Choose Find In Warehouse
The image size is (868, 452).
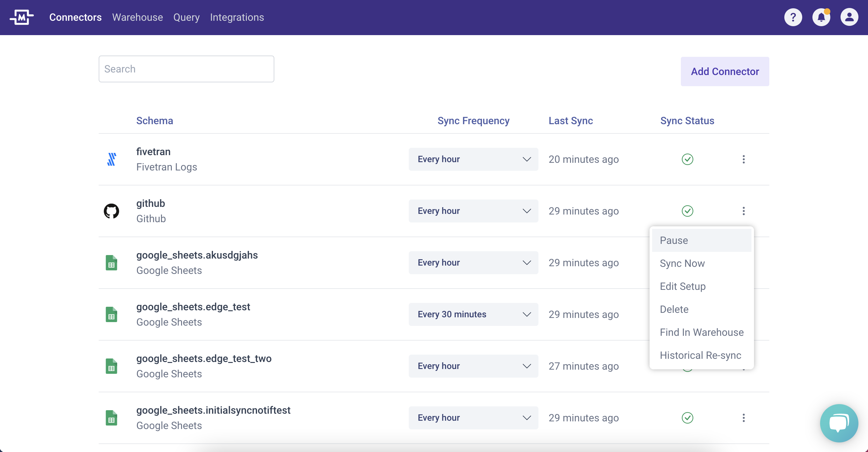point(702,332)
